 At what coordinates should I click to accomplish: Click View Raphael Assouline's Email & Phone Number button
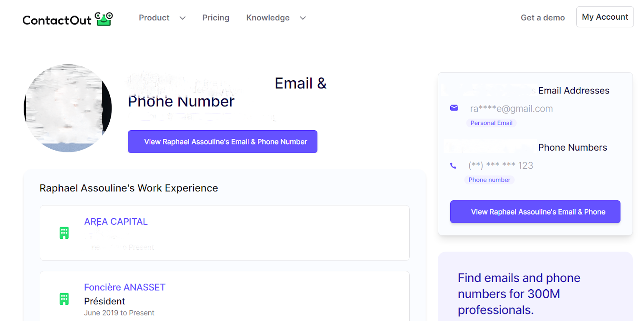click(223, 142)
